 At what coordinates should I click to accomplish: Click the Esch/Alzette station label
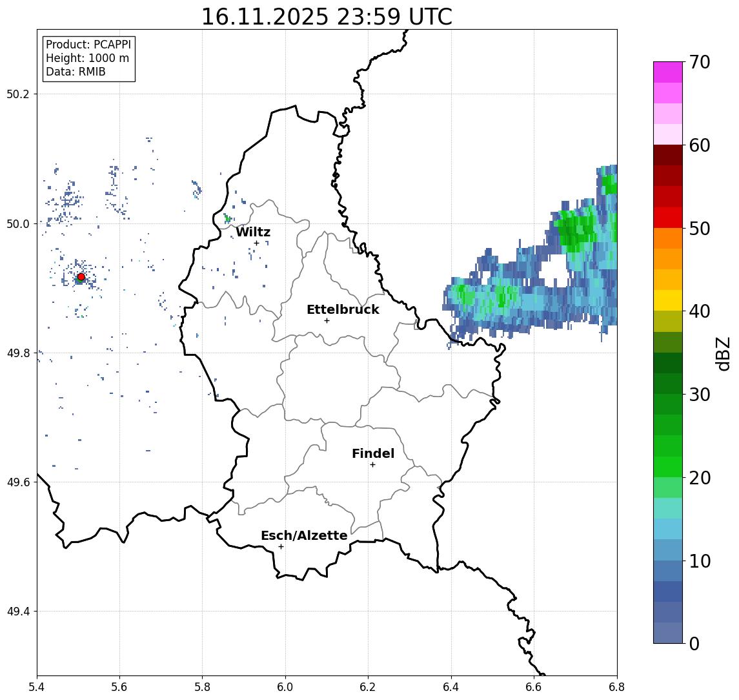304,535
